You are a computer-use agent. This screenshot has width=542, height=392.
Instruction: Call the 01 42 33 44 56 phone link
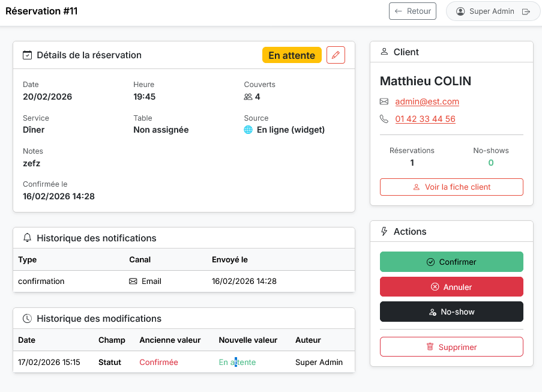tap(425, 119)
